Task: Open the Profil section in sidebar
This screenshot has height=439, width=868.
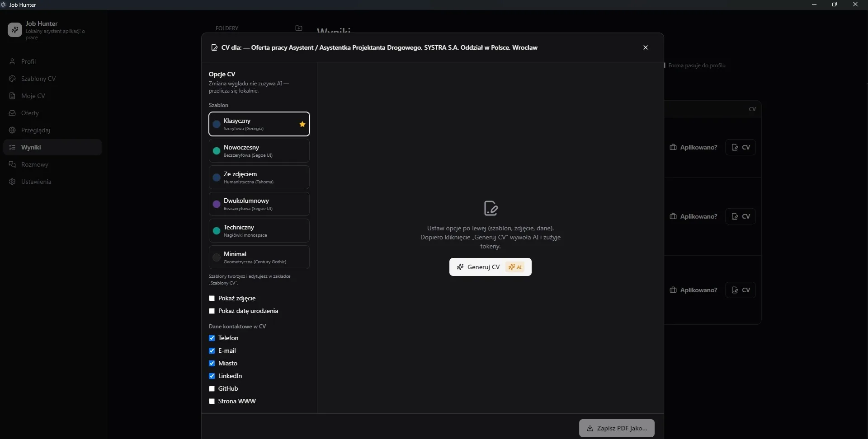Action: point(52,61)
